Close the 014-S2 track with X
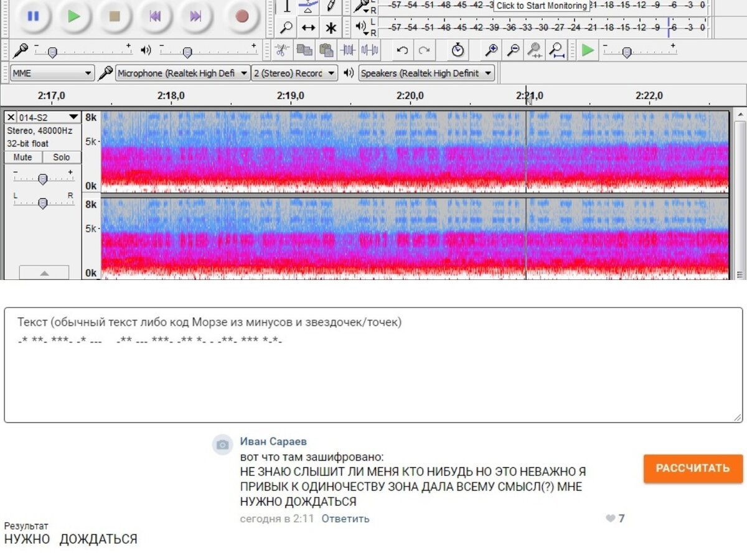 [x=11, y=117]
